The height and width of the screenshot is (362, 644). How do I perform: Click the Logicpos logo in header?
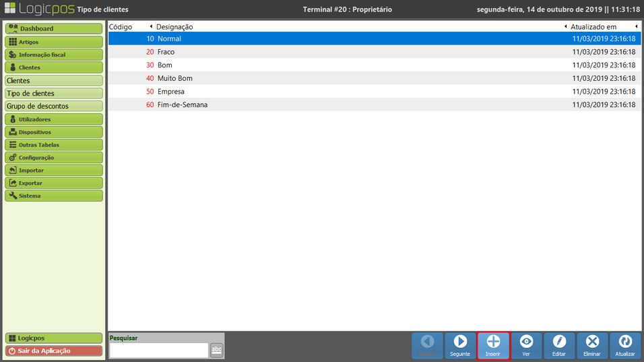point(38,9)
